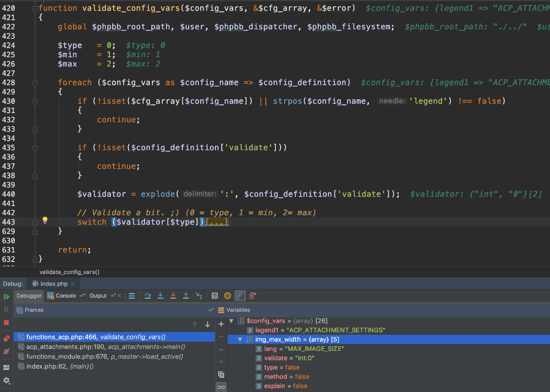Stop the debug session with red square
Image resolution: width=550 pixels, height=392 pixels.
click(x=6, y=322)
